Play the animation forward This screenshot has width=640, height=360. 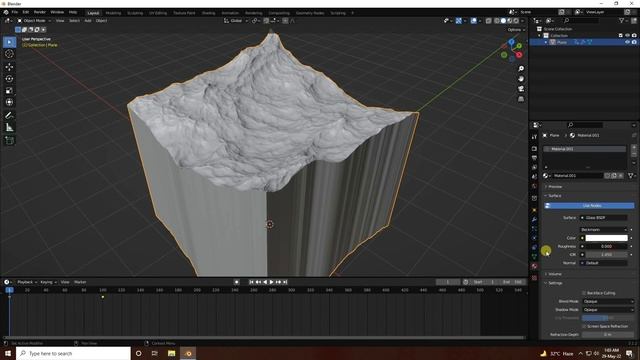[271, 282]
